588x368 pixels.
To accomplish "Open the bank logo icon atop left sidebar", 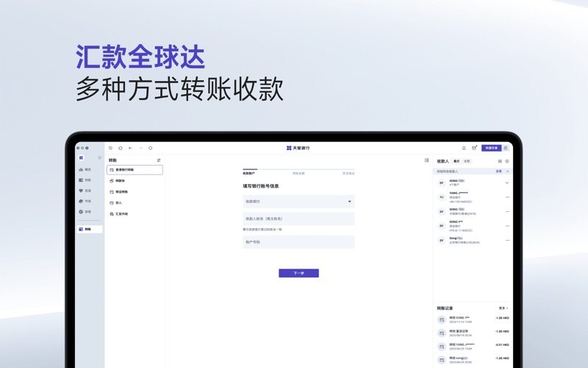I will pyautogui.click(x=81, y=158).
